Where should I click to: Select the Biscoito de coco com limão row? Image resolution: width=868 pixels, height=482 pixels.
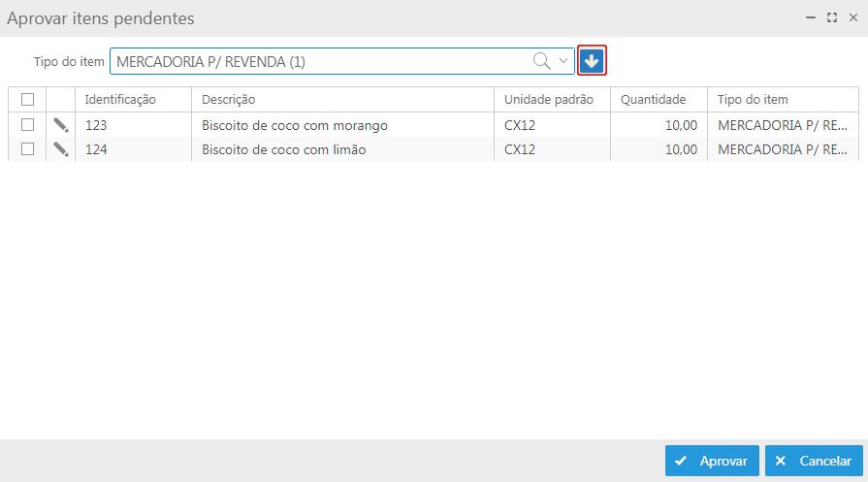click(x=283, y=149)
